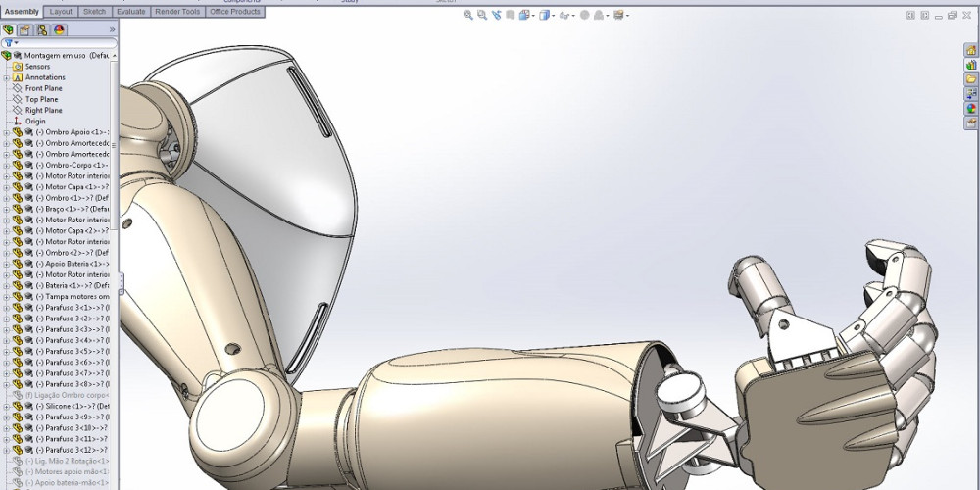Select the Origin item
This screenshot has height=490, width=980.
pos(35,122)
